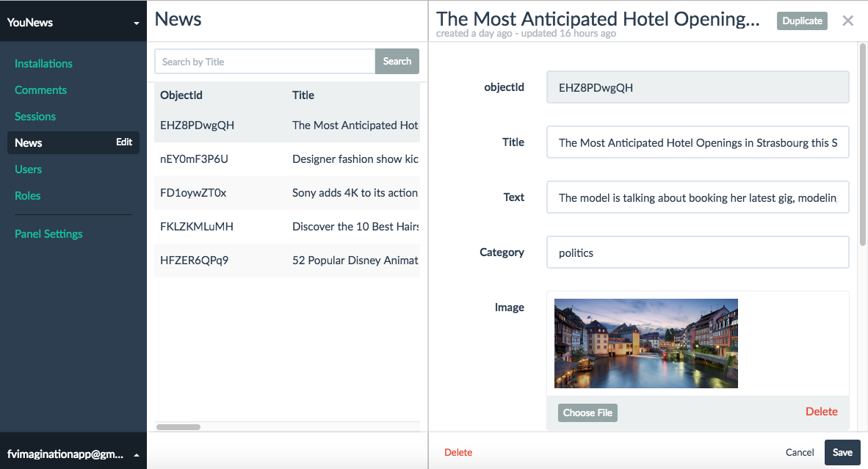Click the Strasbourg image thumbnail

(x=646, y=343)
